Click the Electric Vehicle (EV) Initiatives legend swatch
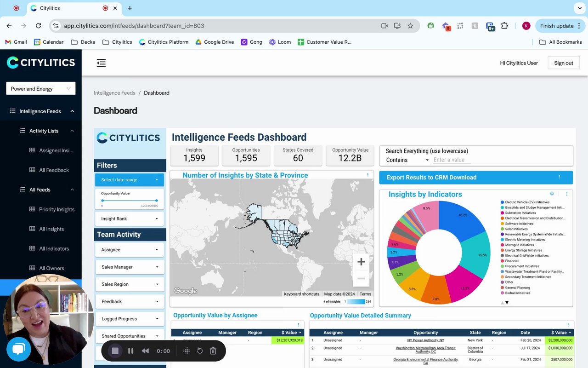Screen dimensions: 588x368 click(503, 202)
